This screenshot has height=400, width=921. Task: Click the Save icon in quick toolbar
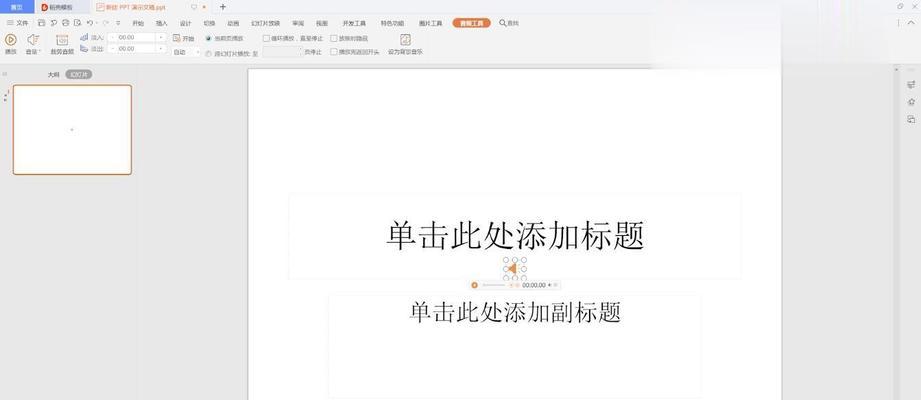(41, 23)
